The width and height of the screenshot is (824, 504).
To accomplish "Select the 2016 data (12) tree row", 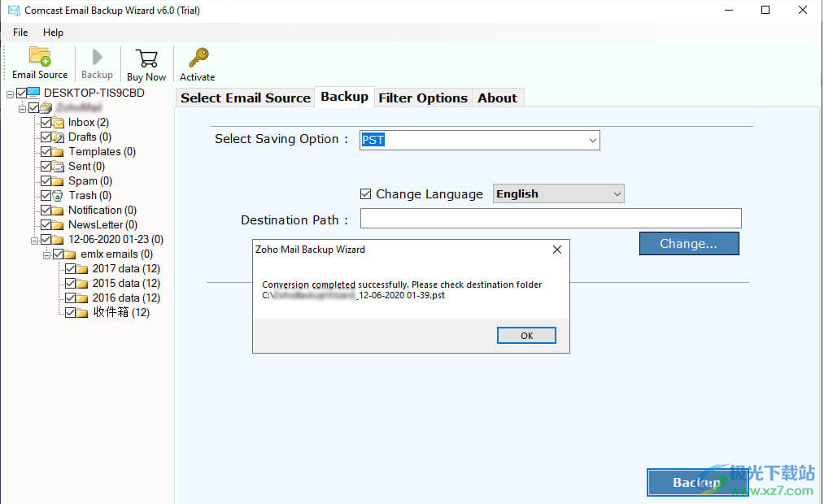I will click(126, 298).
